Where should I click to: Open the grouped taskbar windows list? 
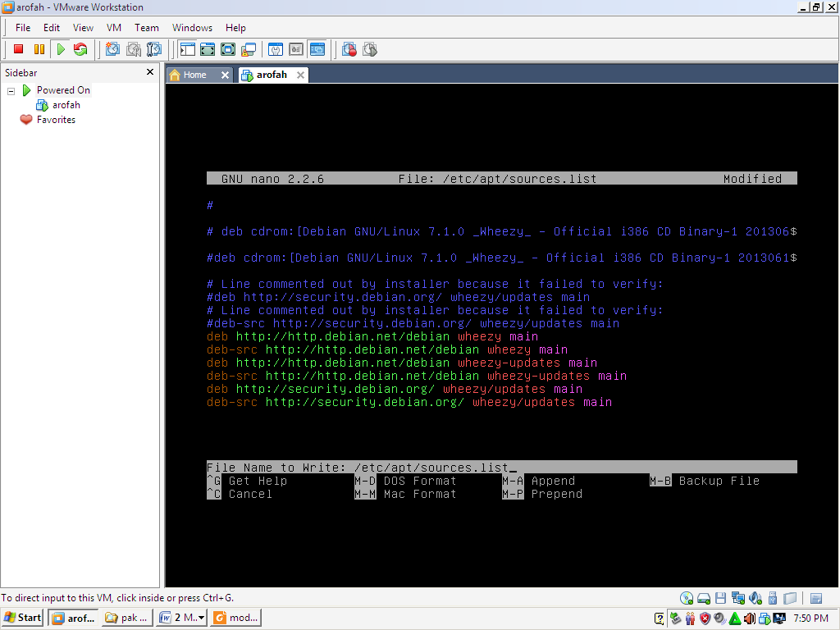180,618
